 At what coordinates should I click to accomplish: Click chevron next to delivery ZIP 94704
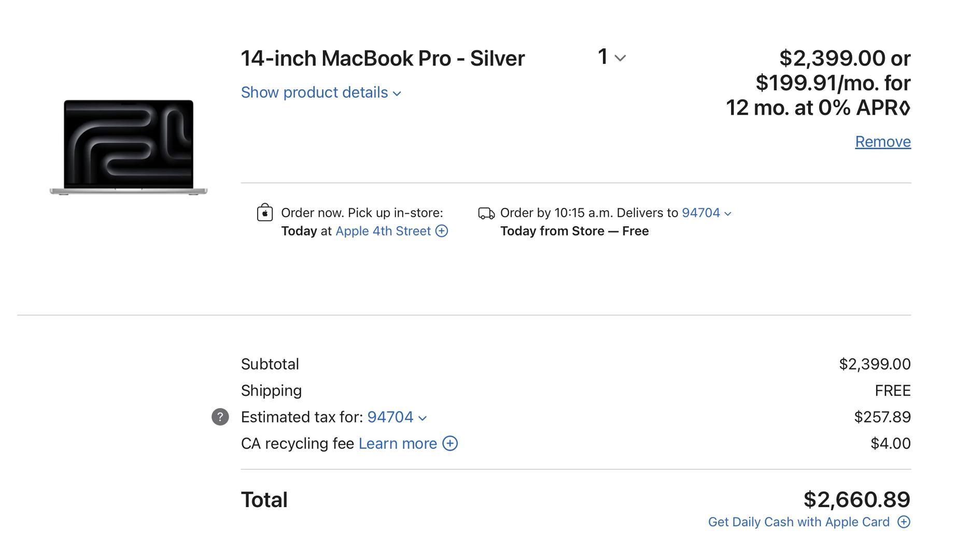click(x=728, y=214)
